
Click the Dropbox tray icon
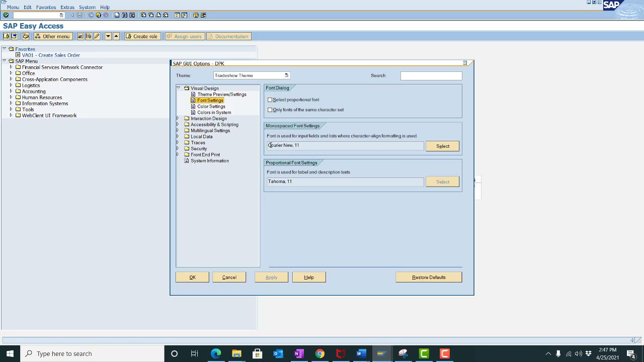pyautogui.click(x=588, y=353)
